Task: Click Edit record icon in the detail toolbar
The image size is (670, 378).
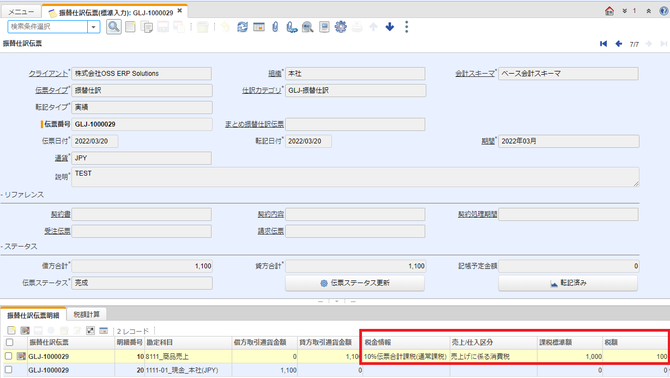Action: pos(25,331)
